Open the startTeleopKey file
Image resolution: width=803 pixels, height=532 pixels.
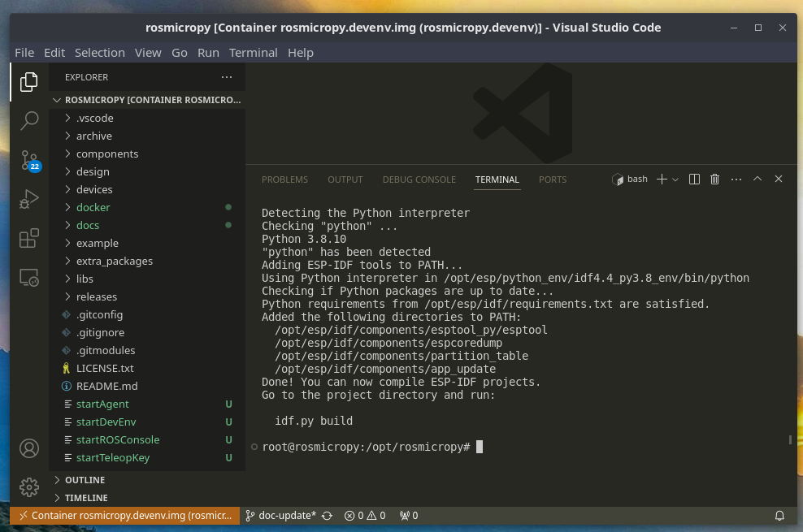click(147, 458)
